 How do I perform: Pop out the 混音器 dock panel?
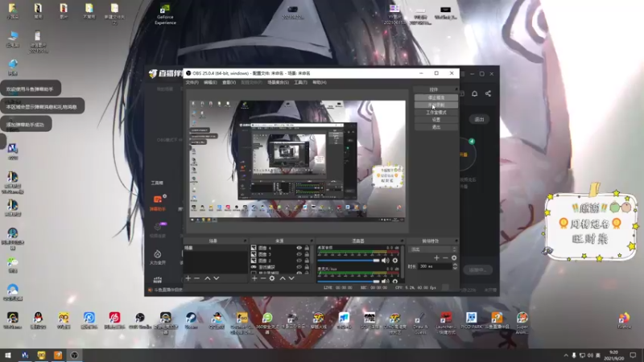pyautogui.click(x=402, y=241)
